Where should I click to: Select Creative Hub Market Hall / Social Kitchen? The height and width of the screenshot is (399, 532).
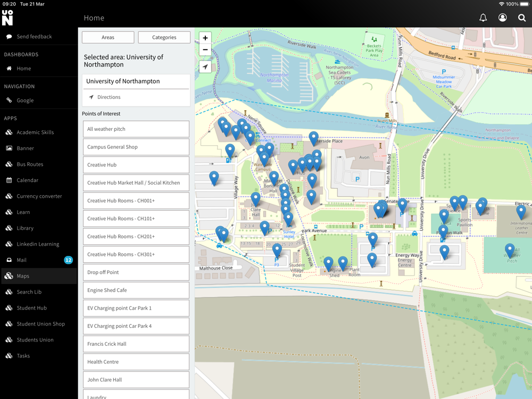point(136,183)
